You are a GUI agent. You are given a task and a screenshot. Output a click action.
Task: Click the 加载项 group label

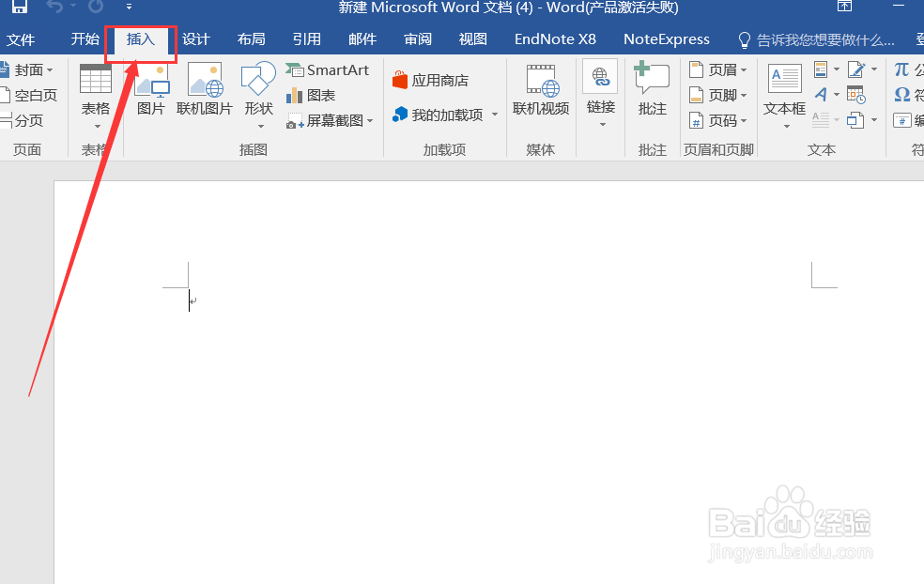coord(444,149)
